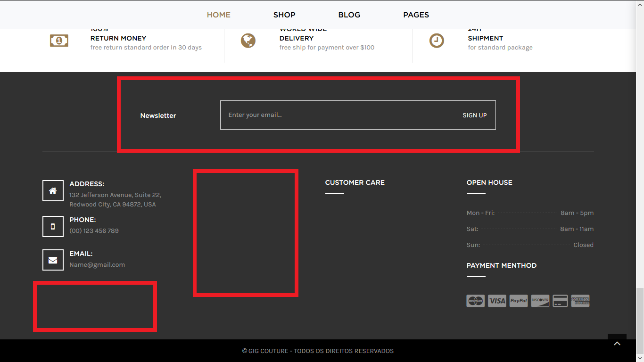Select the Discover payment icon

tap(540, 301)
